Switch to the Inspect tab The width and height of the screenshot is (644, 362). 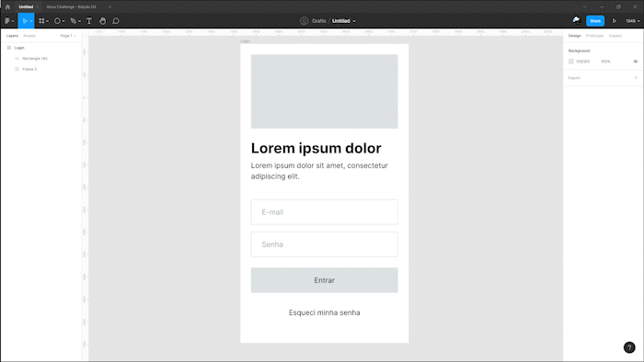coord(615,36)
